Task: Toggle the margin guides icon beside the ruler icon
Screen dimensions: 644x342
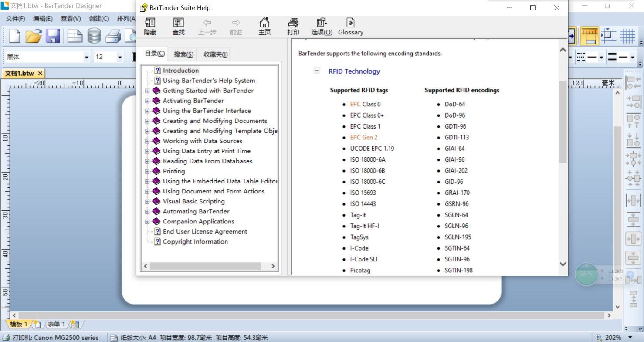Action: point(609,36)
